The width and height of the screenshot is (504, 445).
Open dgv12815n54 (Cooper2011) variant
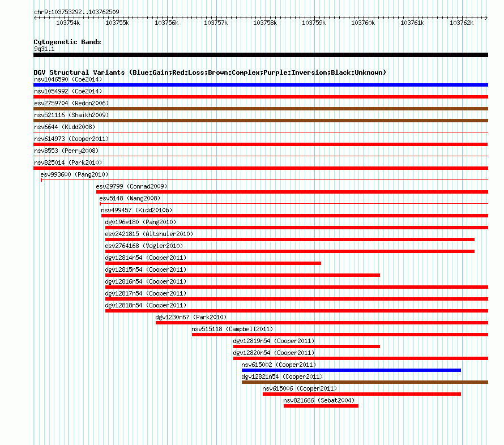146,269
